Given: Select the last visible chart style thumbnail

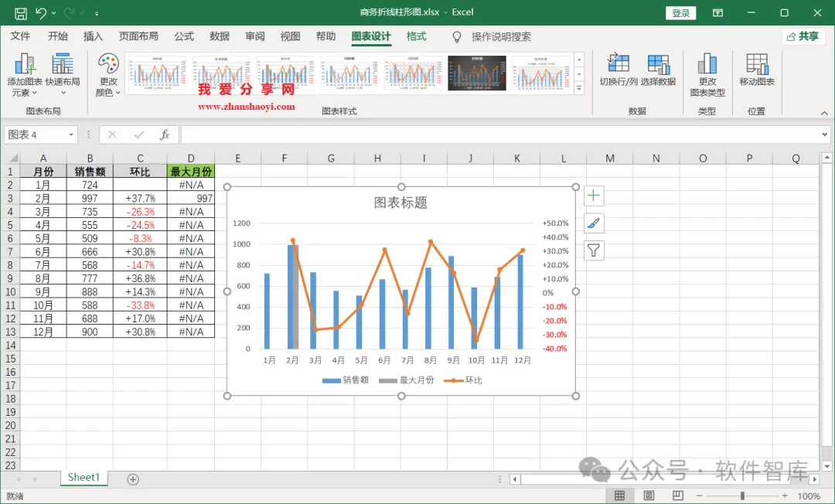Looking at the screenshot, I should click(x=540, y=73).
